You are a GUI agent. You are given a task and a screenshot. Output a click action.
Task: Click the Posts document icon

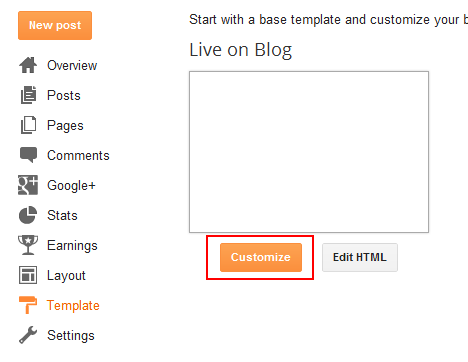point(28,95)
